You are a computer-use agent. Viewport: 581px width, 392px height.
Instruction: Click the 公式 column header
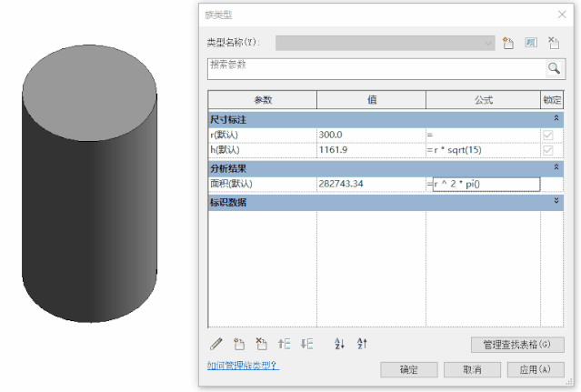(x=483, y=100)
